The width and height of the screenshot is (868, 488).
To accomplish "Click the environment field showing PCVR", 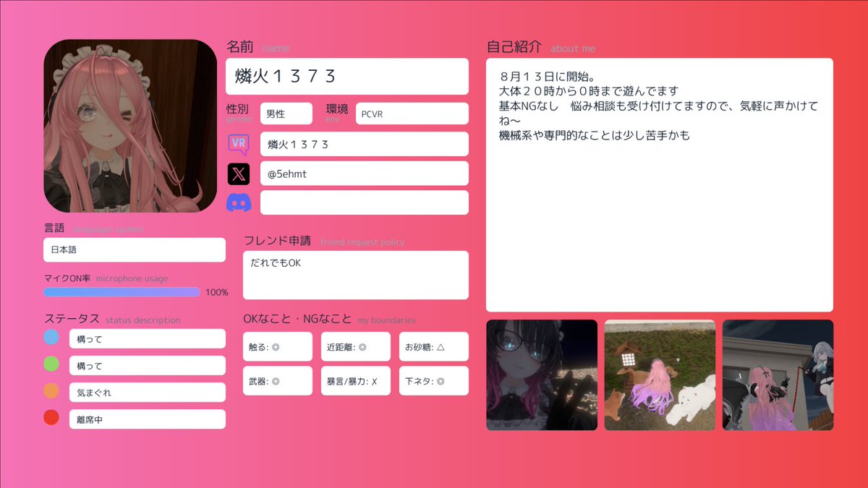I will click(412, 114).
